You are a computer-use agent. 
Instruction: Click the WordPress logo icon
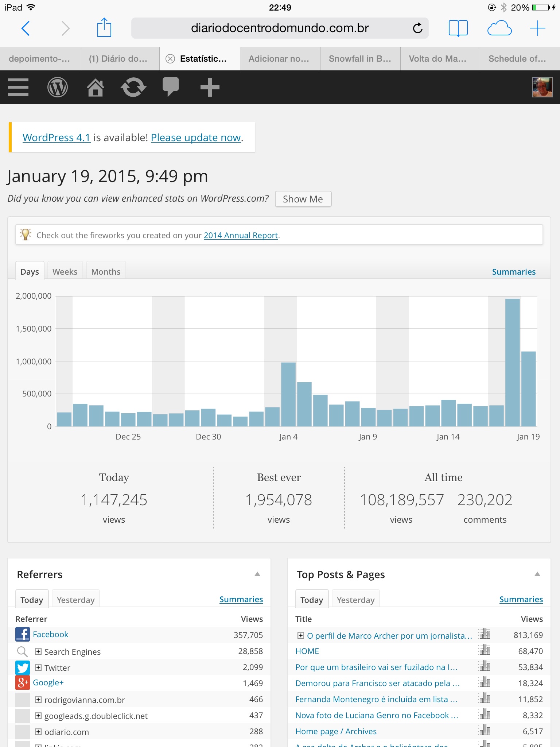tap(58, 87)
